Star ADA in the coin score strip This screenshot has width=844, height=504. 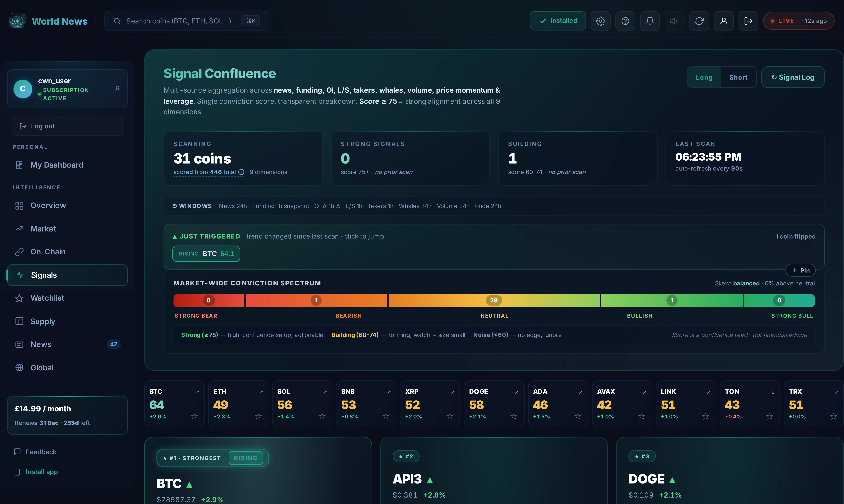click(x=578, y=416)
